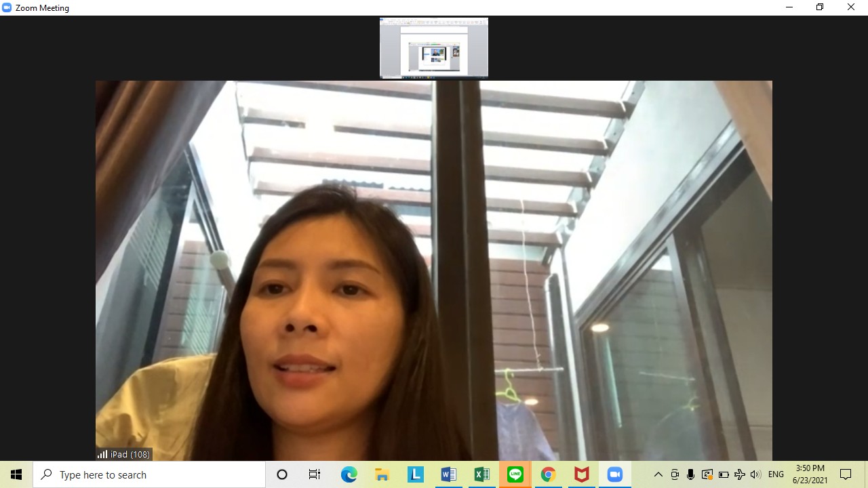Open the LINE app in taskbar
Viewport: 868px width, 488px height.
[515, 474]
